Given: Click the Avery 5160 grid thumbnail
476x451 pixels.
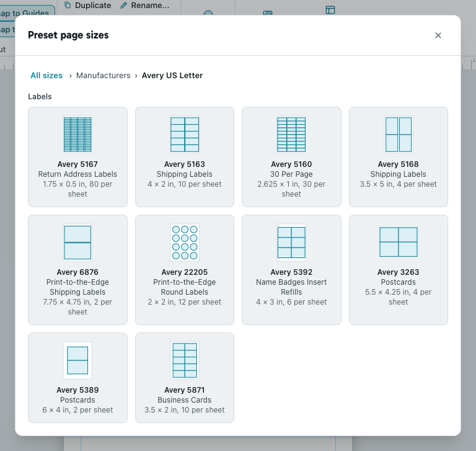Looking at the screenshot, I should (291, 135).
